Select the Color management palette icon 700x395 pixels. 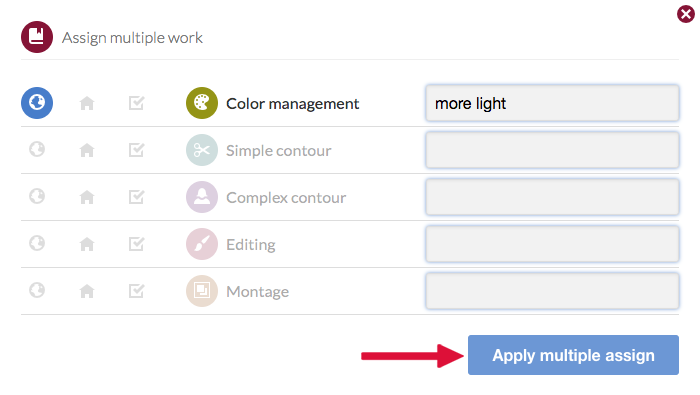tap(202, 103)
